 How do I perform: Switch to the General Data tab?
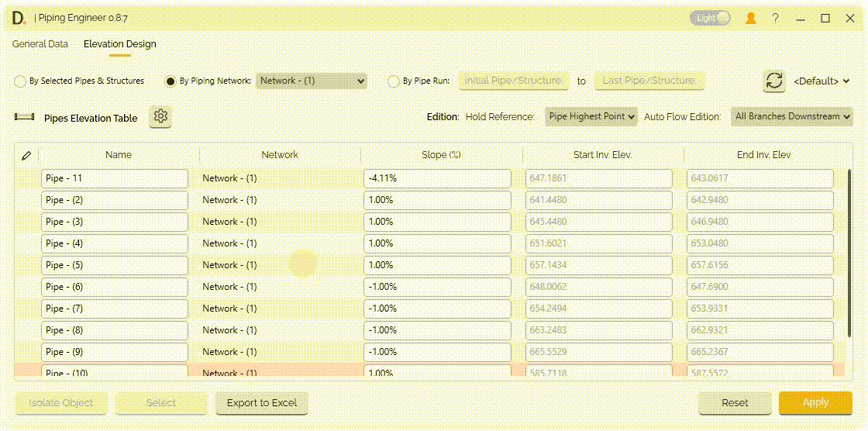tap(40, 44)
